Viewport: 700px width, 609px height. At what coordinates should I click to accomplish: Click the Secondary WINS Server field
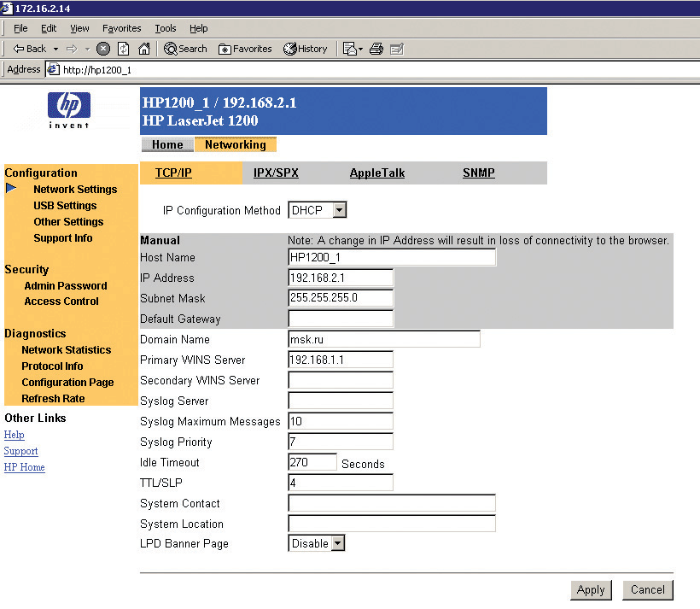point(341,380)
